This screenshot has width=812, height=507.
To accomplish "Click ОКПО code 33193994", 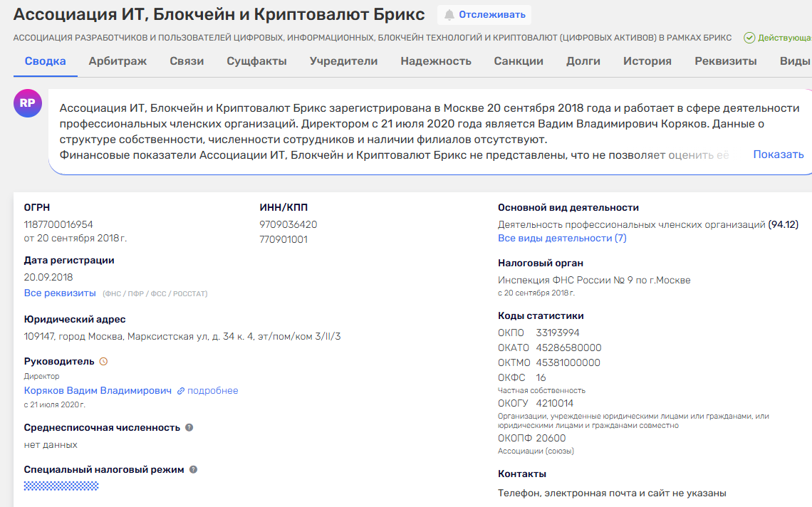I will (558, 333).
